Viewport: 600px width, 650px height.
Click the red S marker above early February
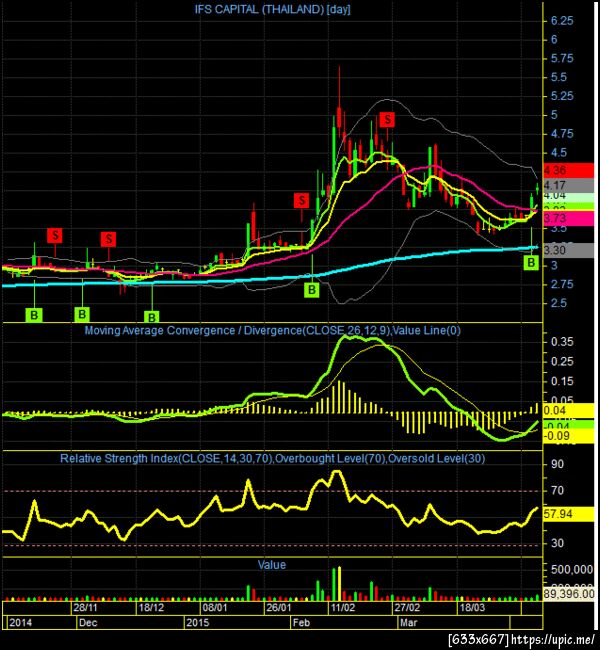click(301, 201)
